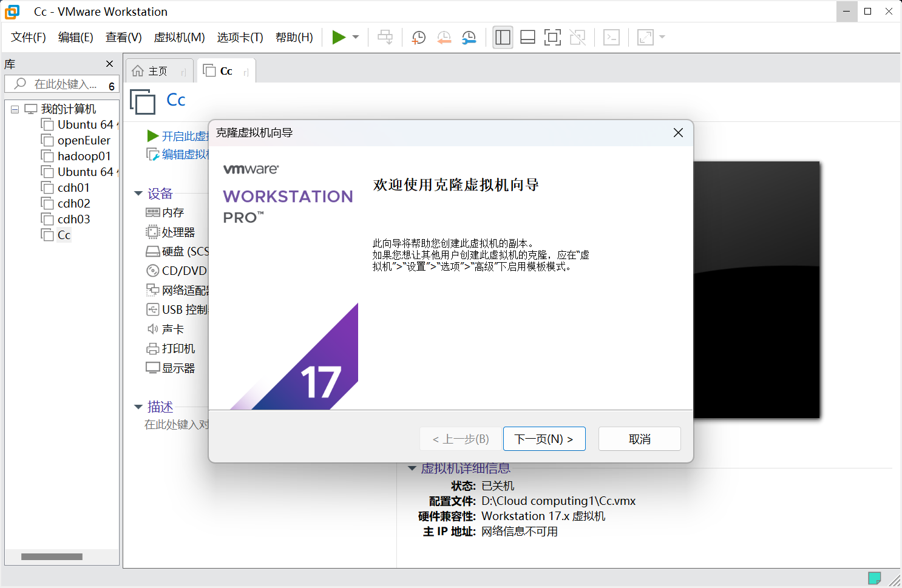Click the 网络信息不可用 IP address value
This screenshot has height=588, width=902.
(520, 532)
